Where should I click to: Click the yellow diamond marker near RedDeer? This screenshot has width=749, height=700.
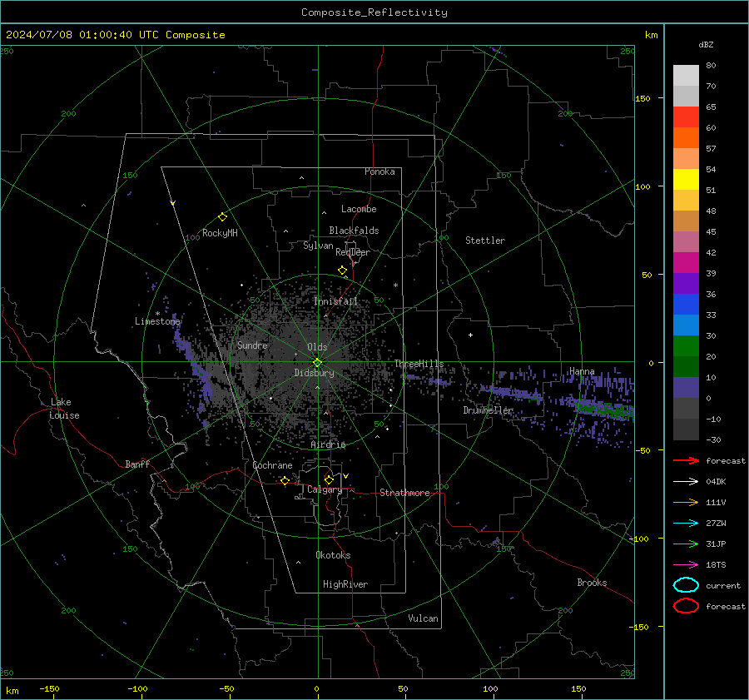pyautogui.click(x=342, y=271)
